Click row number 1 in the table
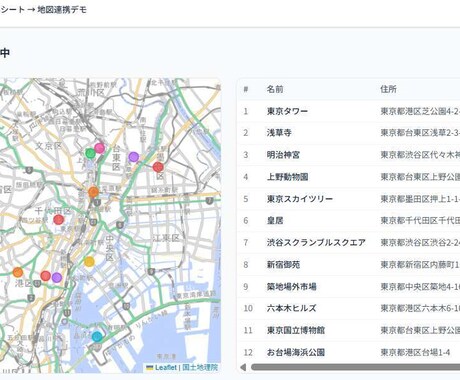The width and height of the screenshot is (460, 380). tap(246, 111)
